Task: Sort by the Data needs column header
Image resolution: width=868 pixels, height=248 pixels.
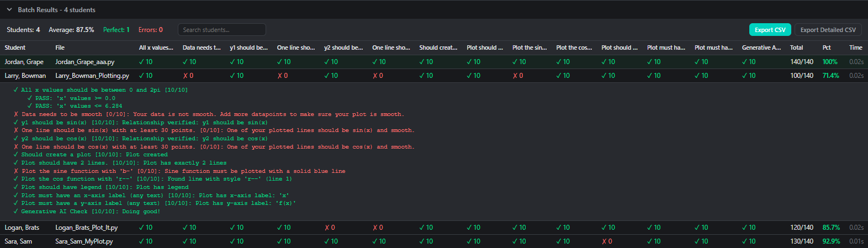Action: click(202, 48)
